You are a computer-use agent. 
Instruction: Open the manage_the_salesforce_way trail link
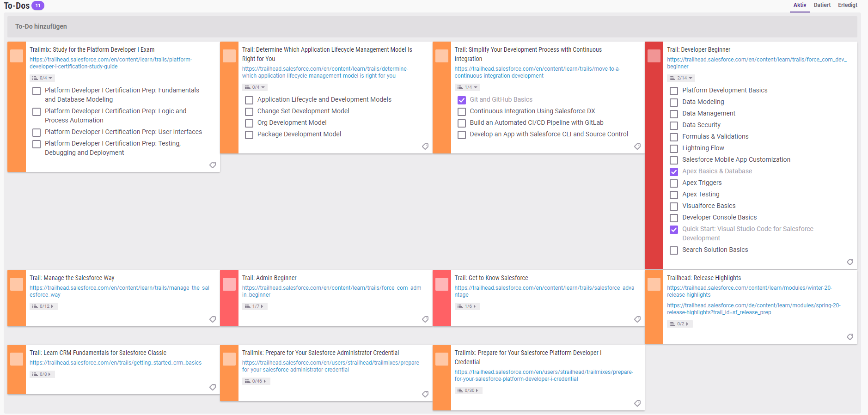[x=119, y=291]
